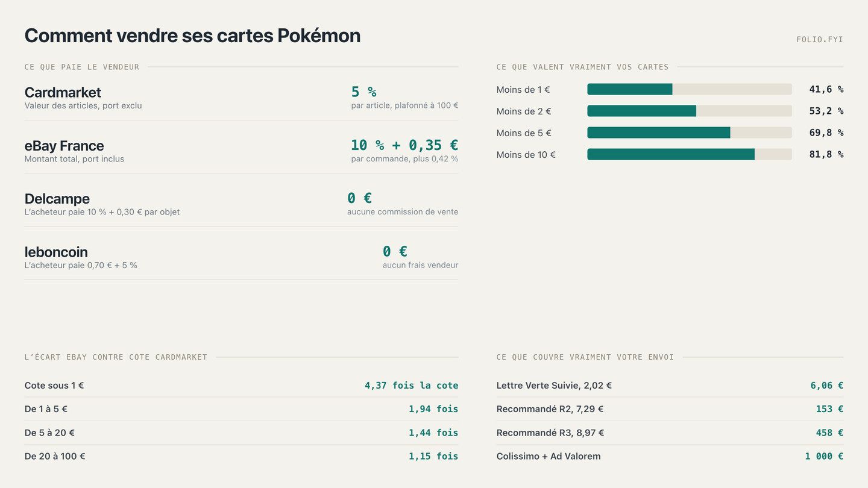This screenshot has width=868, height=488.
Task: Click 'Montant total, port inclus' subtitle
Action: coord(74,159)
